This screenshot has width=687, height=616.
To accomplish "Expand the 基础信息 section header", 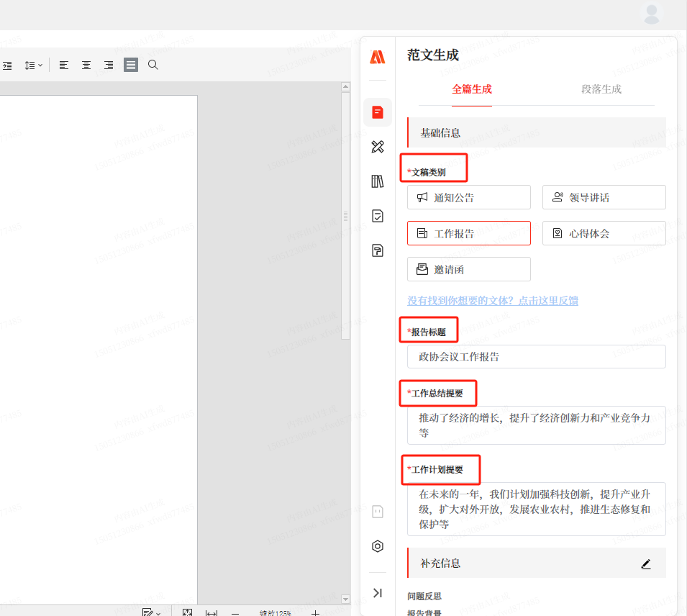I will tap(441, 132).
